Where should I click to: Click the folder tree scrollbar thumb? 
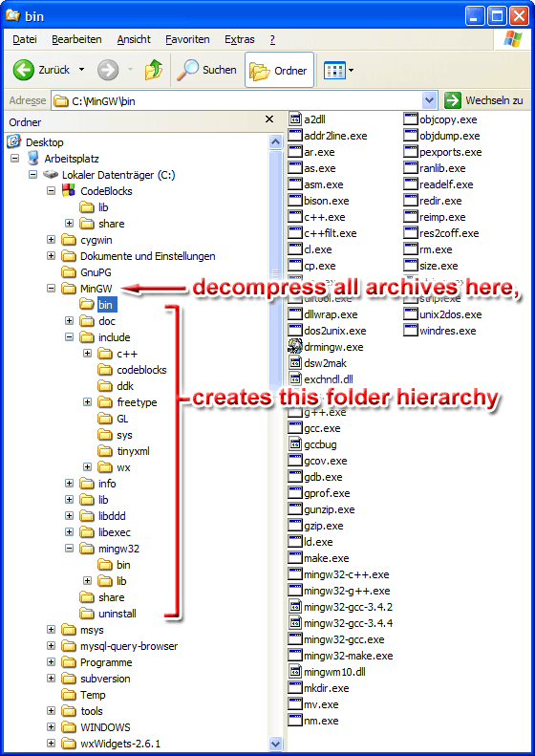point(275,275)
